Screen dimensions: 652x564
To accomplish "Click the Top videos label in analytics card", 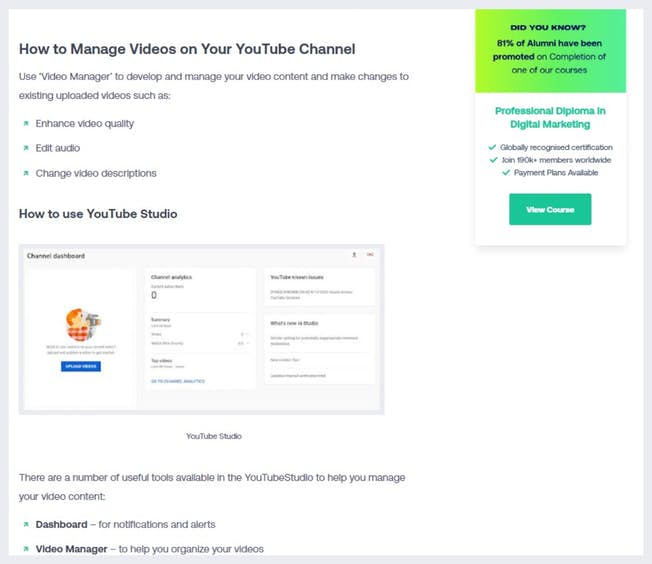I will [x=161, y=361].
